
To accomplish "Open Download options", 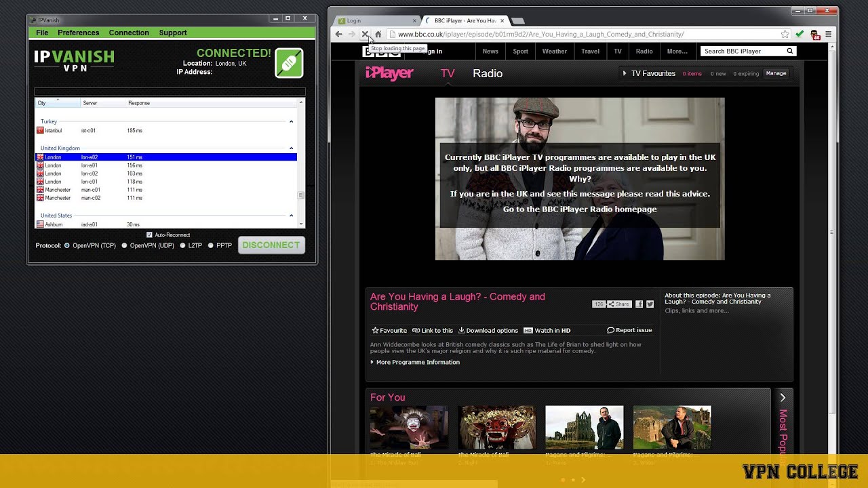I will pos(488,331).
